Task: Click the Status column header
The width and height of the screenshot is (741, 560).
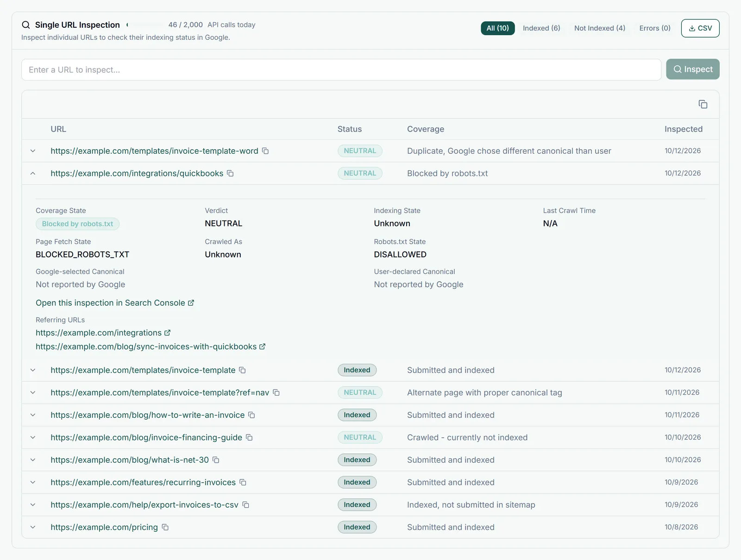Action: tap(350, 129)
